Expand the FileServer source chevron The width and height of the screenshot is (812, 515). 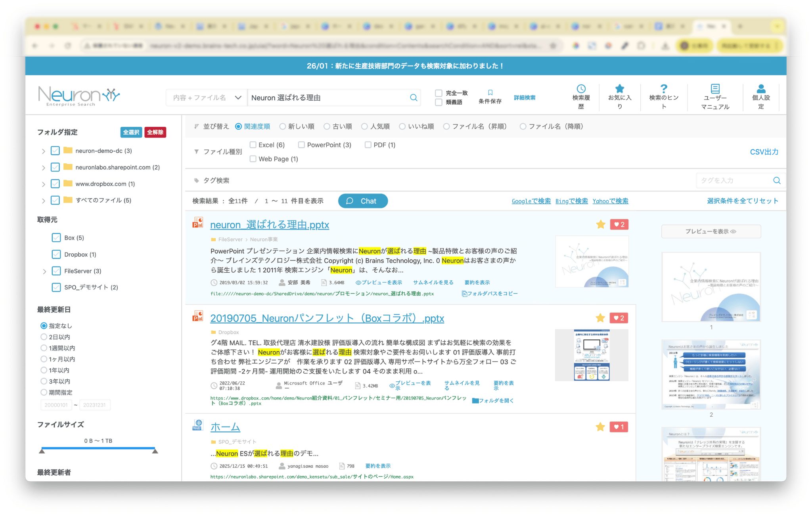44,271
